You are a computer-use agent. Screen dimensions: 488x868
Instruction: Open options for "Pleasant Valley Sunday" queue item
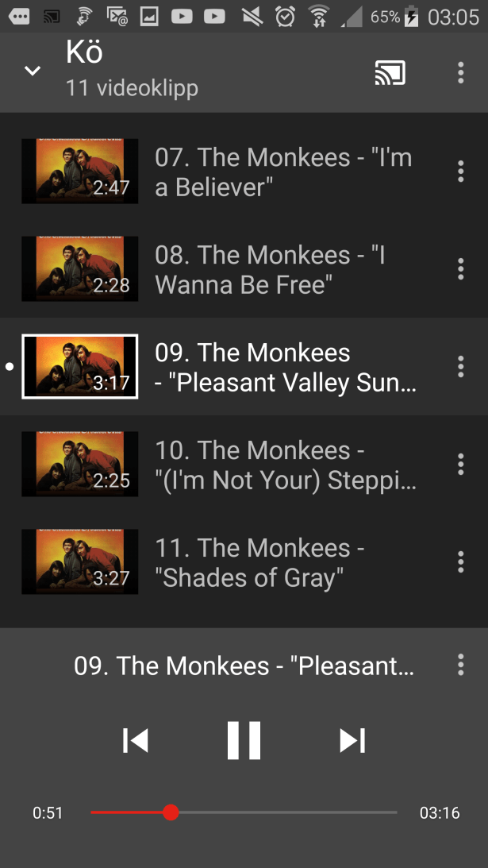(x=460, y=366)
